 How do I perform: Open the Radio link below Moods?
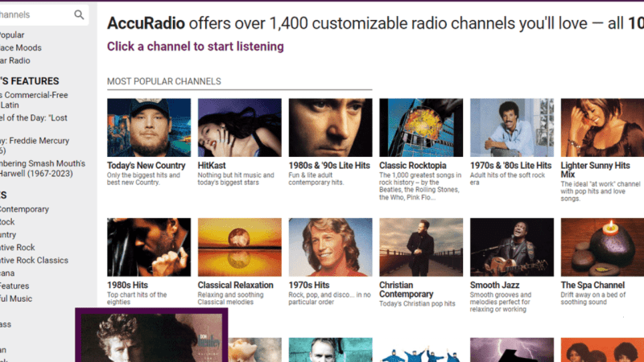[15, 60]
